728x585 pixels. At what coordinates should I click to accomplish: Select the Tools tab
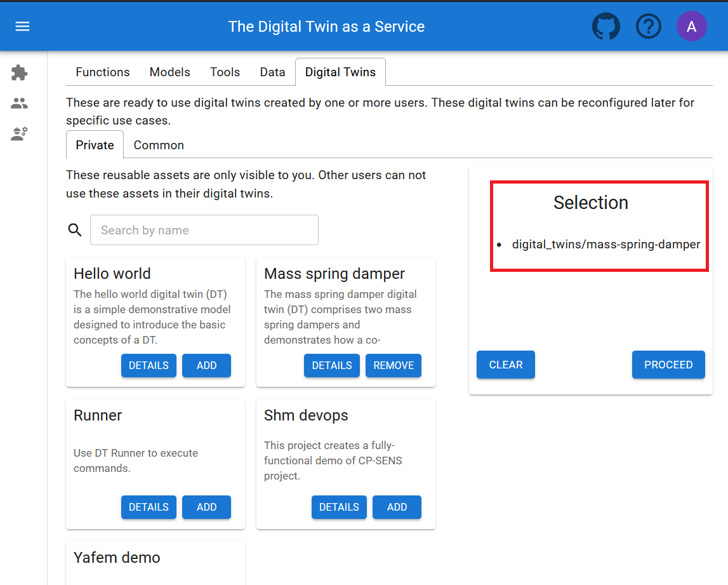coord(225,72)
